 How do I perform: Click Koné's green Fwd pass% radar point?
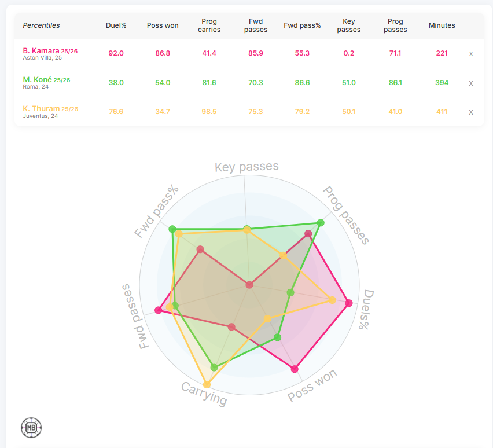172,229
